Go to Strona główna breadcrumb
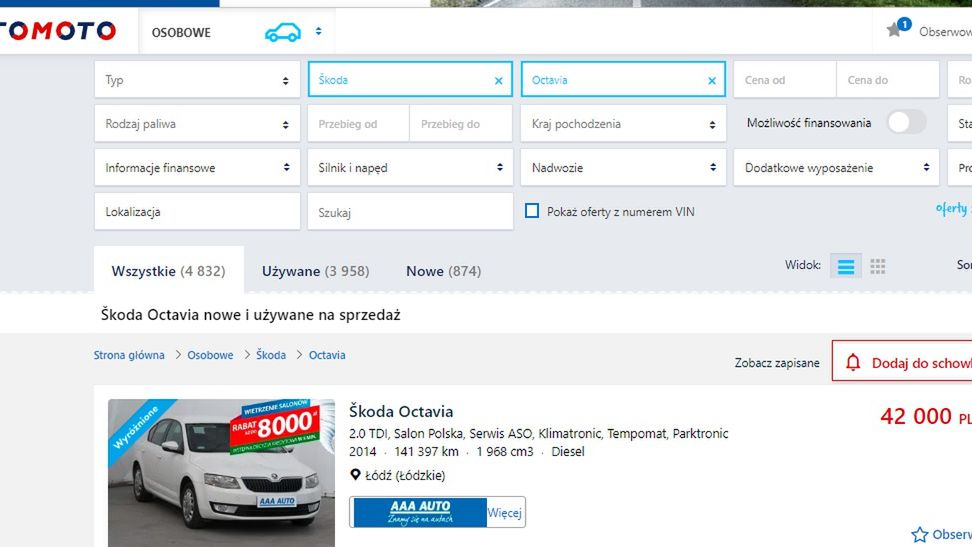The image size is (972, 547). (129, 355)
